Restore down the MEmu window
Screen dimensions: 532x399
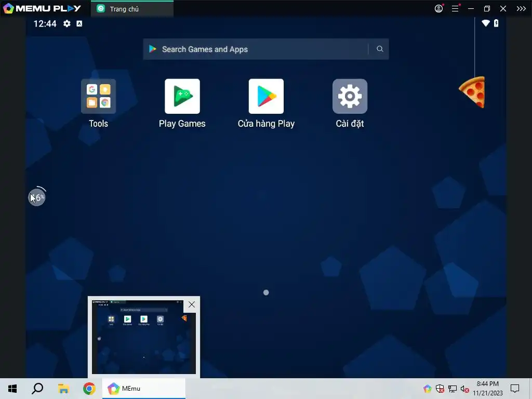[x=487, y=8]
